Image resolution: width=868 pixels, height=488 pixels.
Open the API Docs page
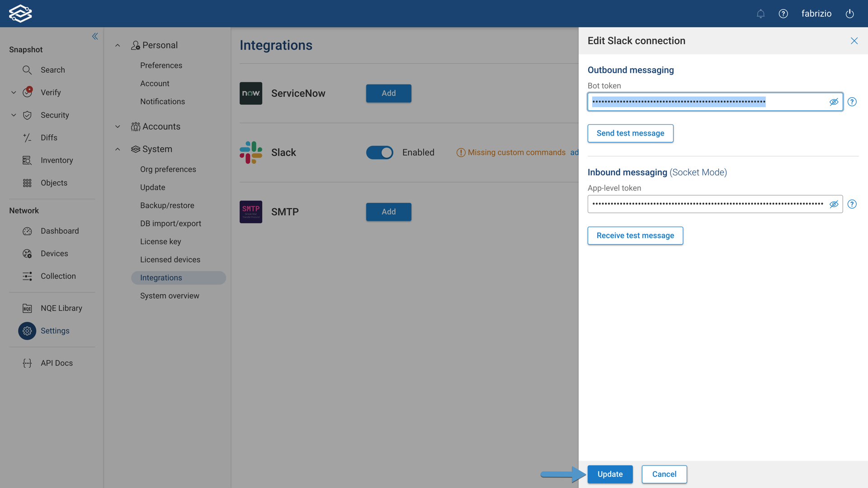click(x=56, y=363)
